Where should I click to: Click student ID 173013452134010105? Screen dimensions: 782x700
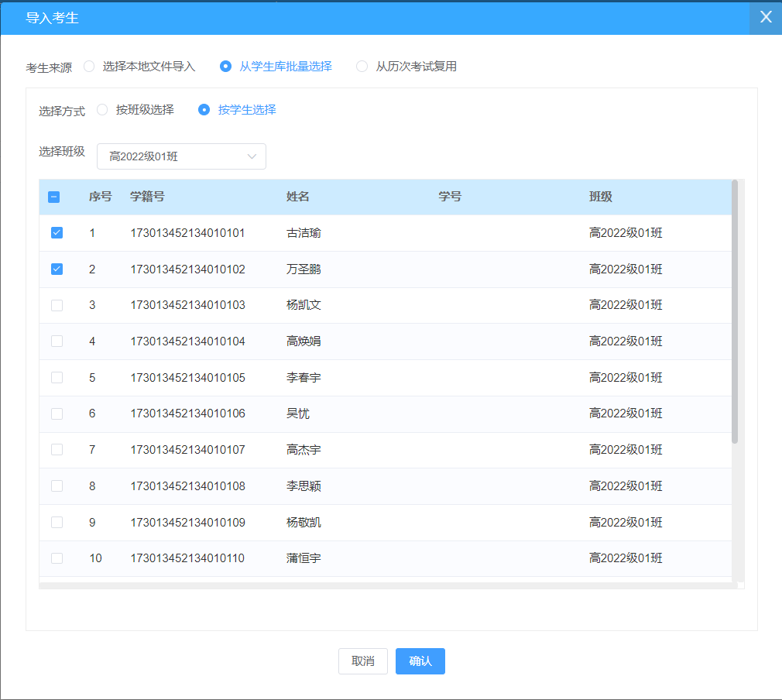(x=187, y=378)
